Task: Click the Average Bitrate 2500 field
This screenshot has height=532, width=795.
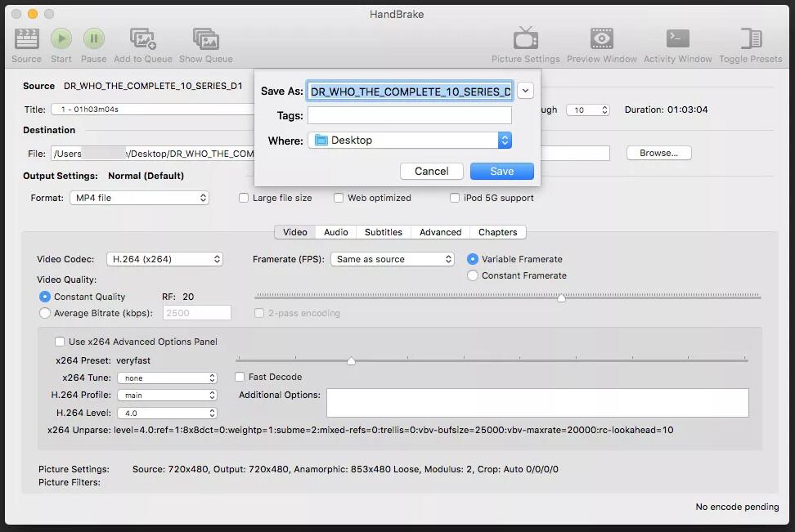Action: pos(197,313)
